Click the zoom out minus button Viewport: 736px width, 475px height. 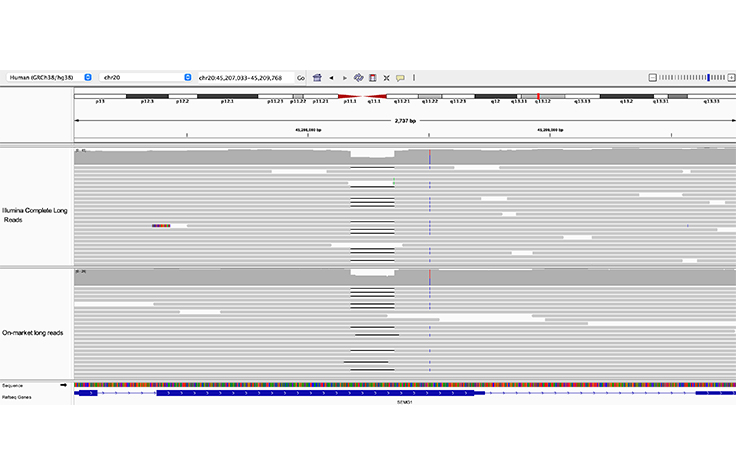(652, 77)
